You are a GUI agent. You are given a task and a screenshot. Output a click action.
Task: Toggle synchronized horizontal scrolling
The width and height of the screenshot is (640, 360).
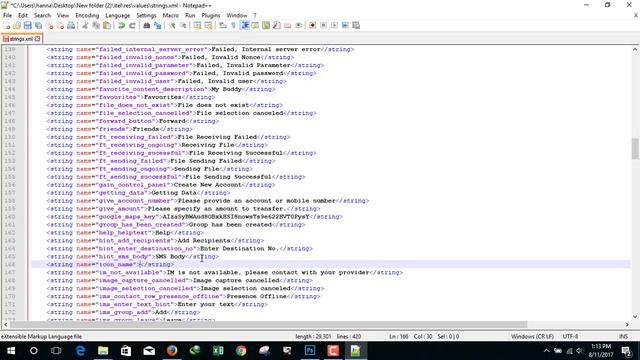point(208,25)
